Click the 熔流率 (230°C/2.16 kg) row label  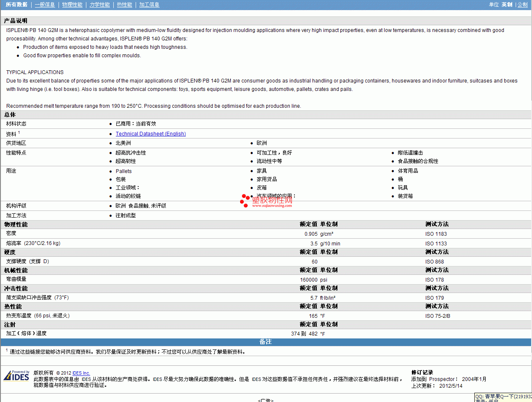click(x=33, y=243)
